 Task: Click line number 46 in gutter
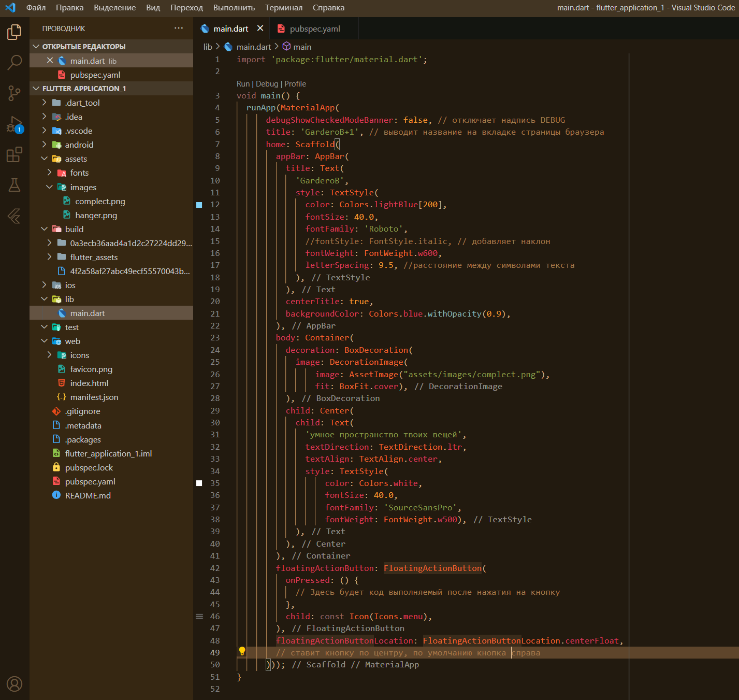point(215,616)
